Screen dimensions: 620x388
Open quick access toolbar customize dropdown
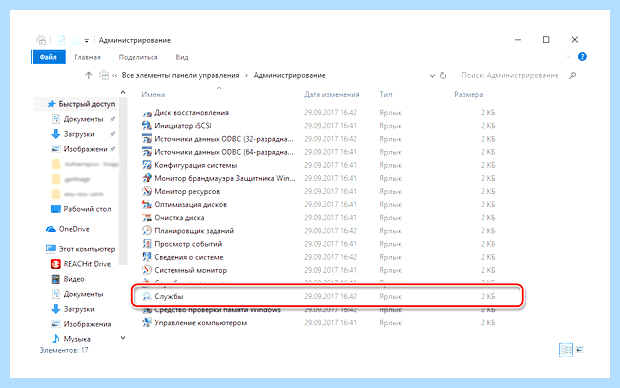(x=87, y=40)
